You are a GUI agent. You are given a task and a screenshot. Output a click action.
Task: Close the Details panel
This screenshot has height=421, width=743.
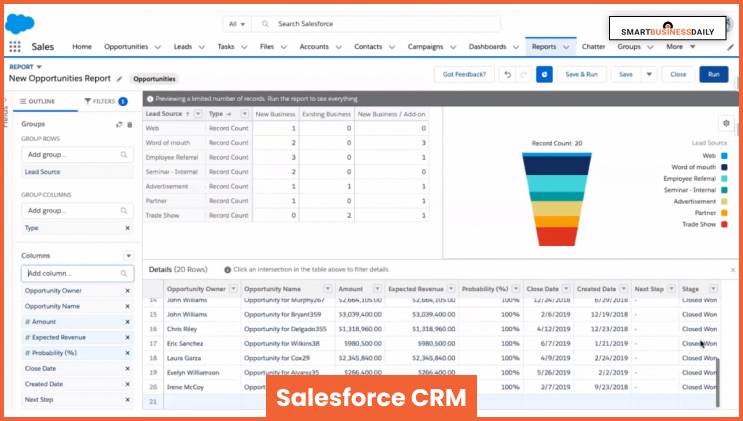click(x=733, y=270)
